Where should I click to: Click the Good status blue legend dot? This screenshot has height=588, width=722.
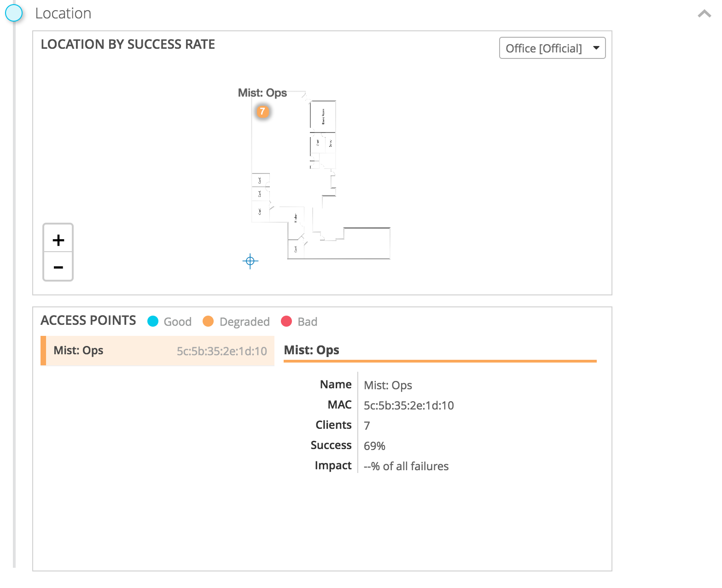pos(153,322)
